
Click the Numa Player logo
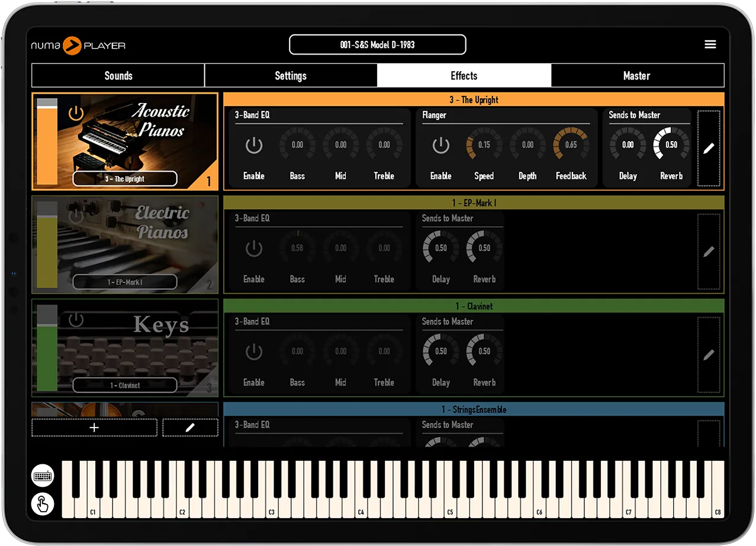click(x=78, y=45)
